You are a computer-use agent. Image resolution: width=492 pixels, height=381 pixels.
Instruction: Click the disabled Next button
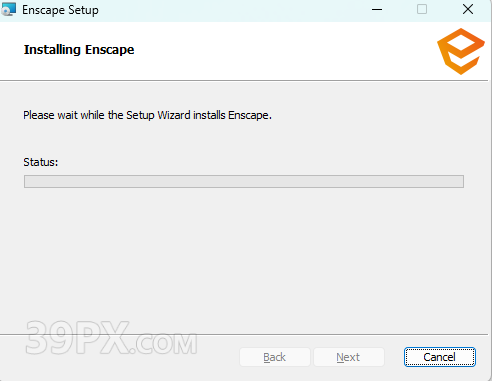348,357
